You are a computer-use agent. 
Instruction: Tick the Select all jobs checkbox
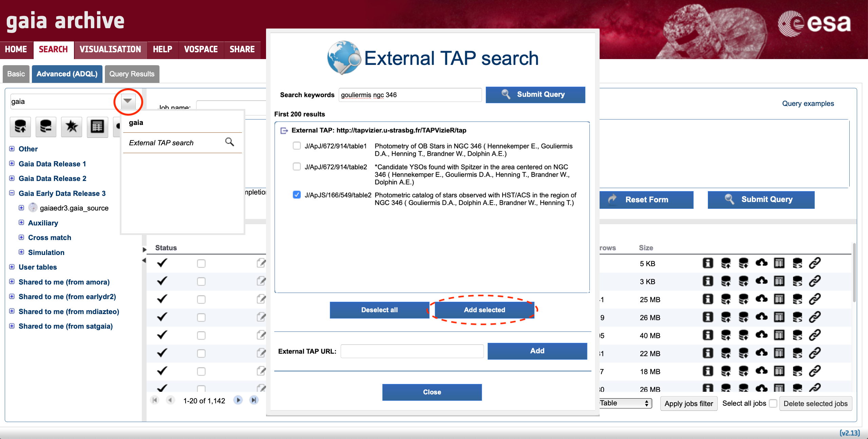(773, 403)
